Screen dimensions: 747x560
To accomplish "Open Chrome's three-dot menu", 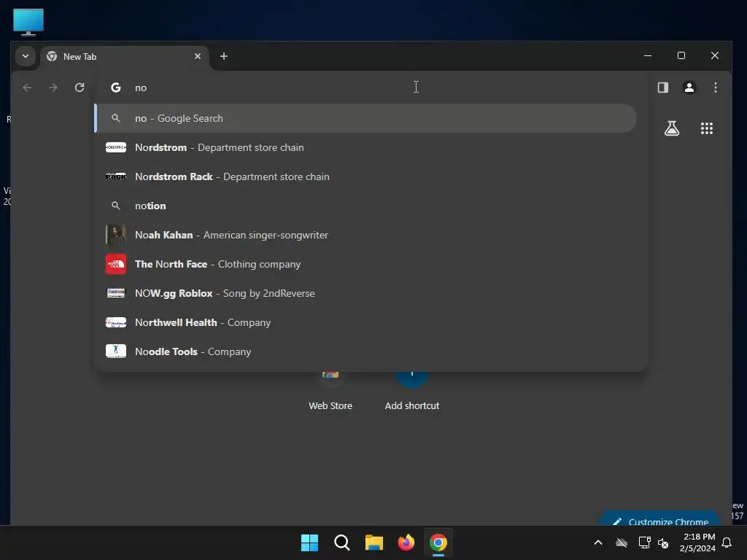I will pos(715,87).
